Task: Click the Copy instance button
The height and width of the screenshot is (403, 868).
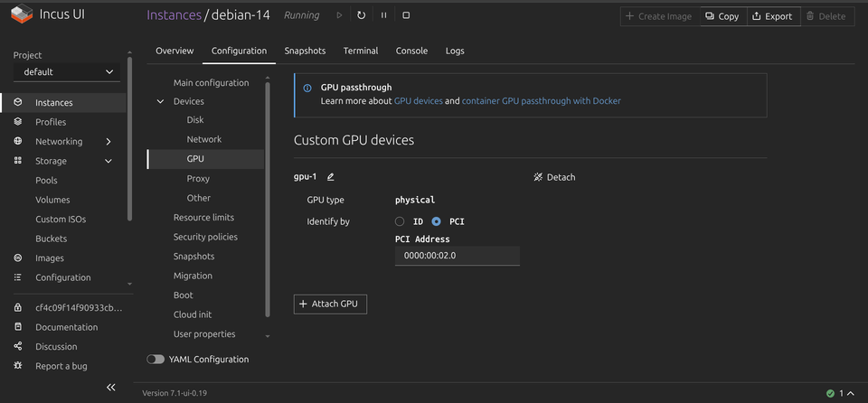Action: 723,16
